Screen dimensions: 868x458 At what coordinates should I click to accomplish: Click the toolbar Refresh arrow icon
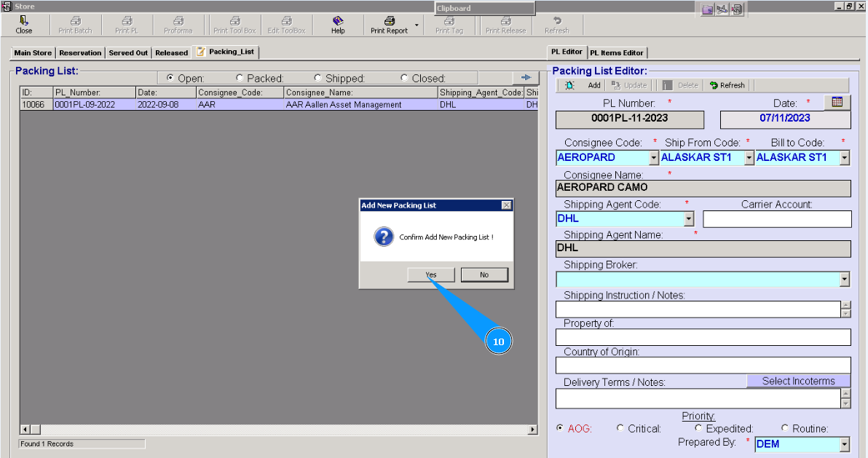[x=557, y=21]
